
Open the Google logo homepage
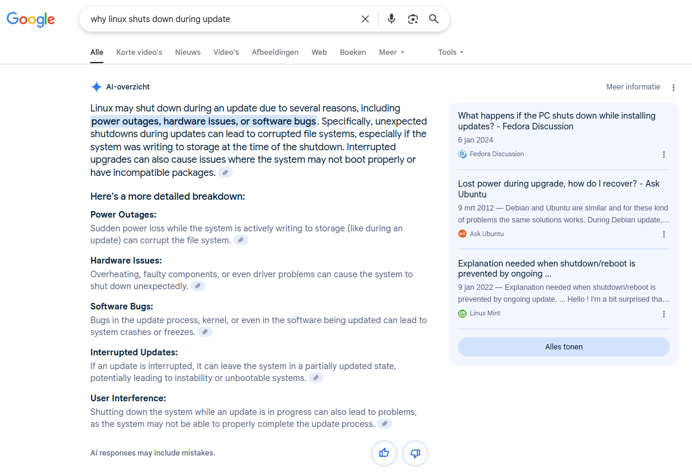[x=30, y=19]
